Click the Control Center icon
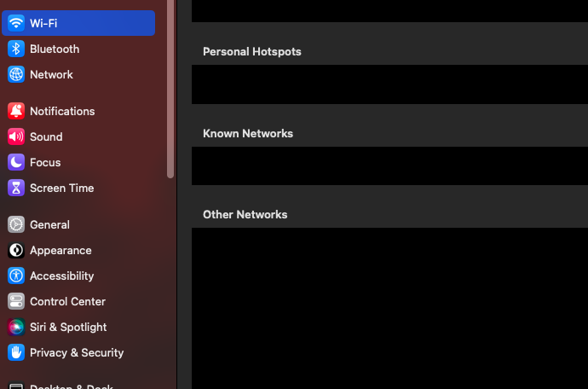This screenshot has height=389, width=588. coord(16,301)
